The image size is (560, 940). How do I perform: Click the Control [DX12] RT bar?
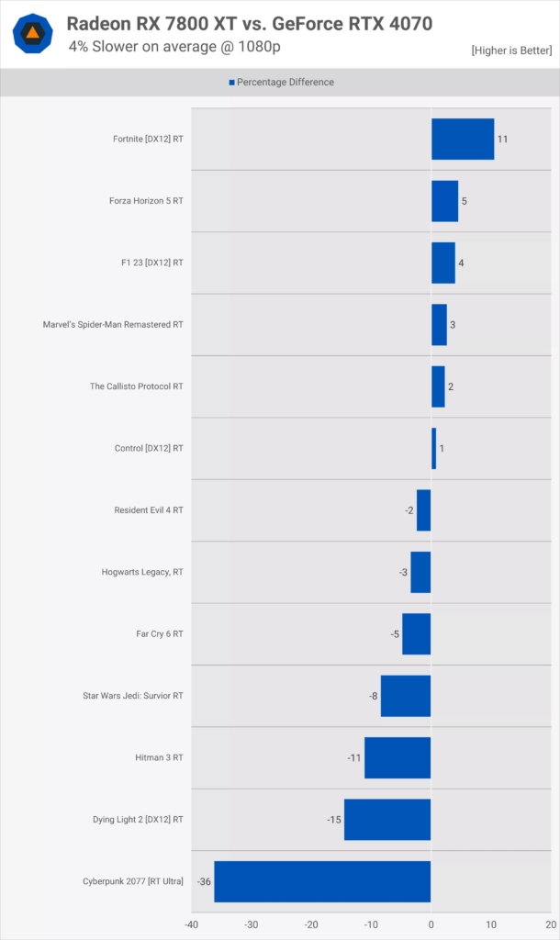point(434,448)
